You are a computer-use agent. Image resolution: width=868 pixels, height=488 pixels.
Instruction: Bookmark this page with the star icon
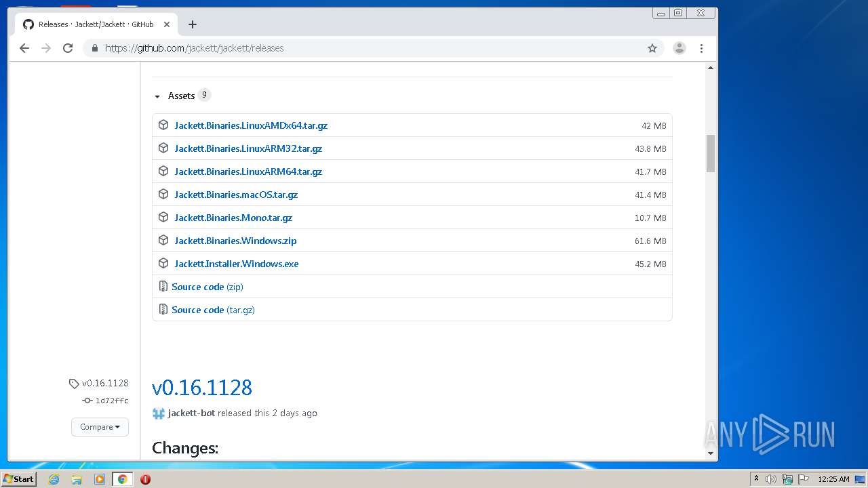652,48
